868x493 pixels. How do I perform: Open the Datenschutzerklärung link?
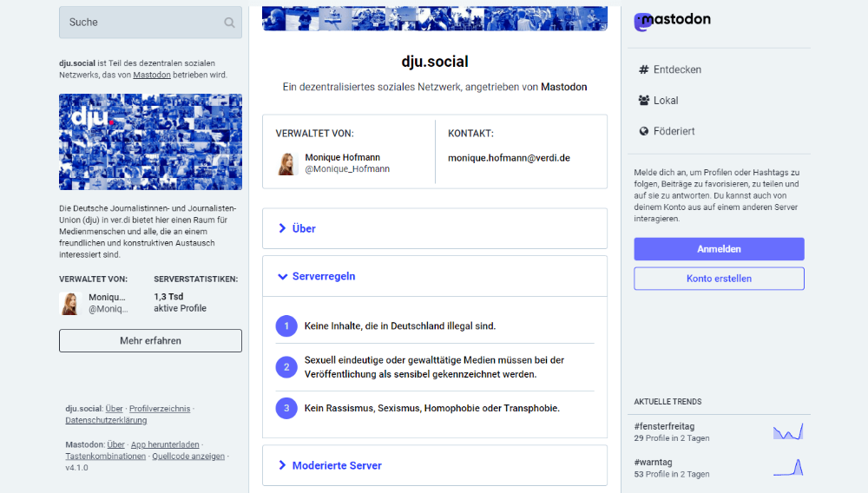pyautogui.click(x=106, y=420)
